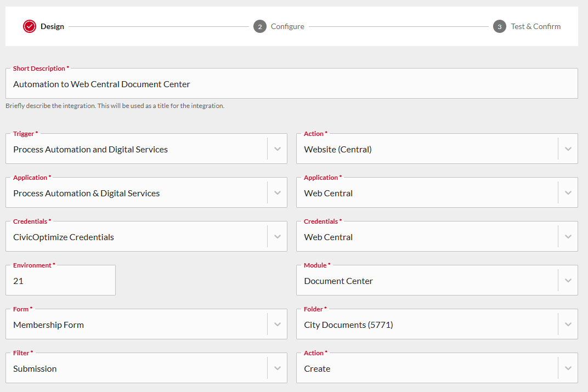588x392 pixels.
Task: Select the Process Automation and Digital Services trigger value
Action: 91,150
